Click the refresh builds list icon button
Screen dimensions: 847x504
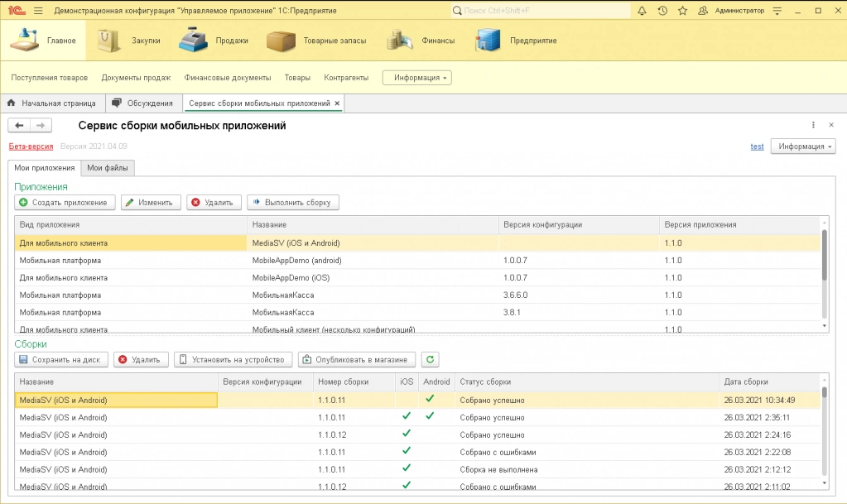click(430, 359)
